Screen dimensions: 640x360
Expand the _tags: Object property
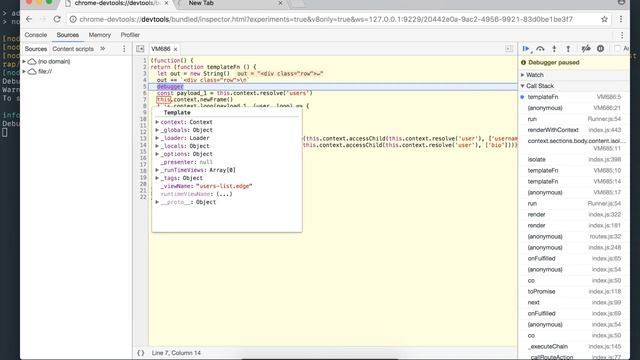click(x=157, y=178)
